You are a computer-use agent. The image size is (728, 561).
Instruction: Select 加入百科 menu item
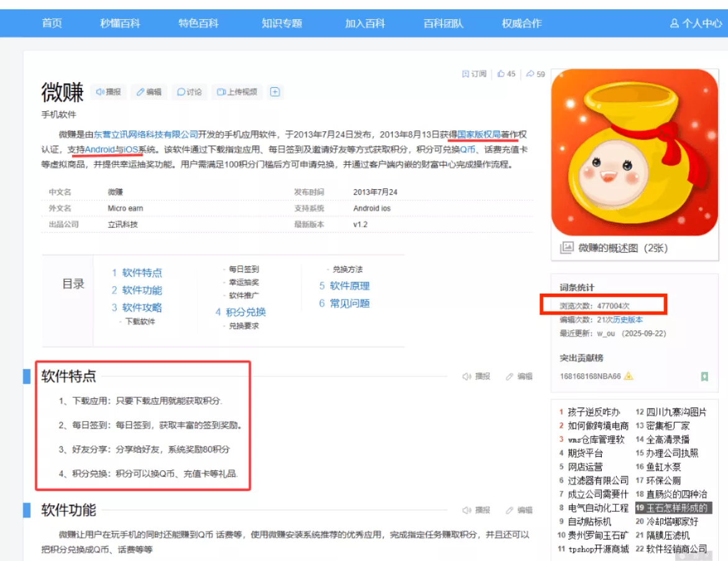tap(364, 23)
